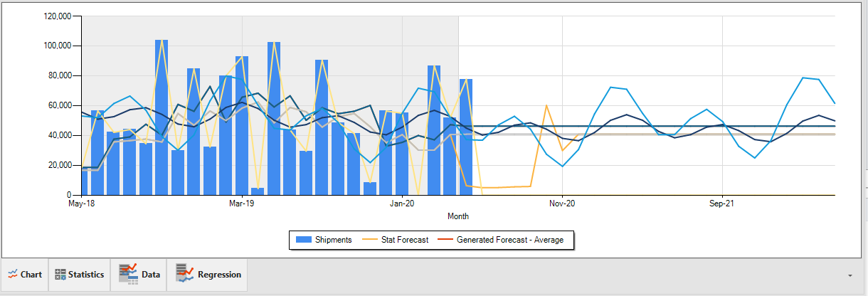Select Generated Forecast - Average legend entry

coord(501,240)
